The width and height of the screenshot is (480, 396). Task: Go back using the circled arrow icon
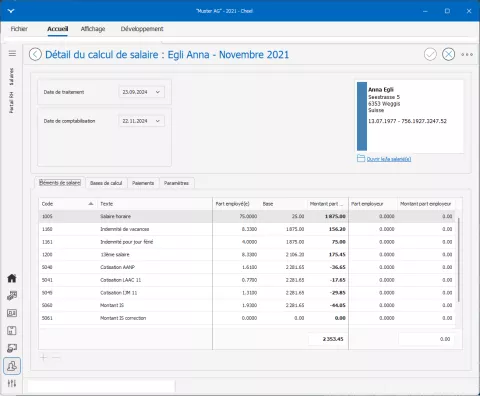click(35, 54)
